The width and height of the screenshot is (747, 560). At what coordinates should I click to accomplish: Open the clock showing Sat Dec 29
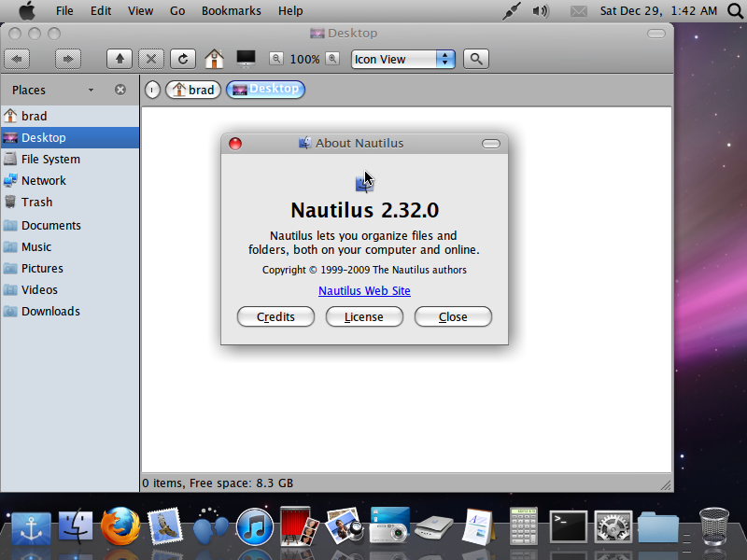point(658,10)
